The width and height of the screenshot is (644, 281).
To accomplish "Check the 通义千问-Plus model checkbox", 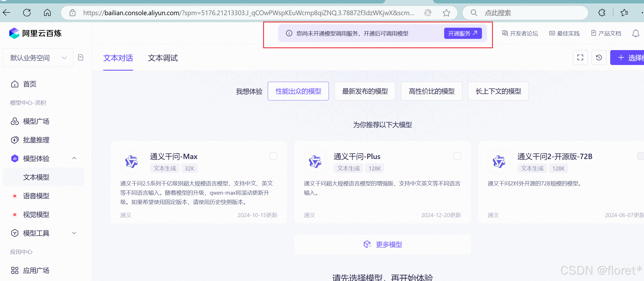I will (457, 156).
